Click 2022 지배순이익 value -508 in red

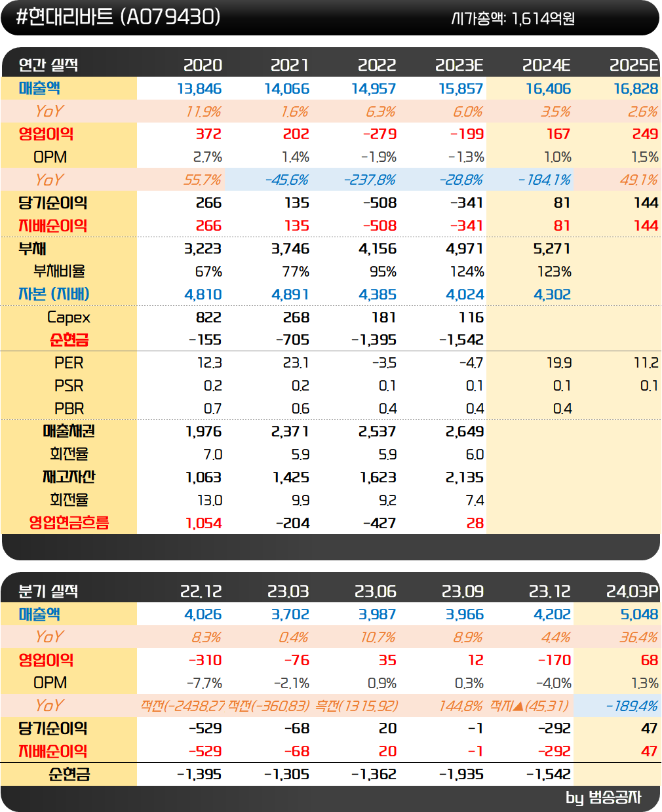pos(380,225)
